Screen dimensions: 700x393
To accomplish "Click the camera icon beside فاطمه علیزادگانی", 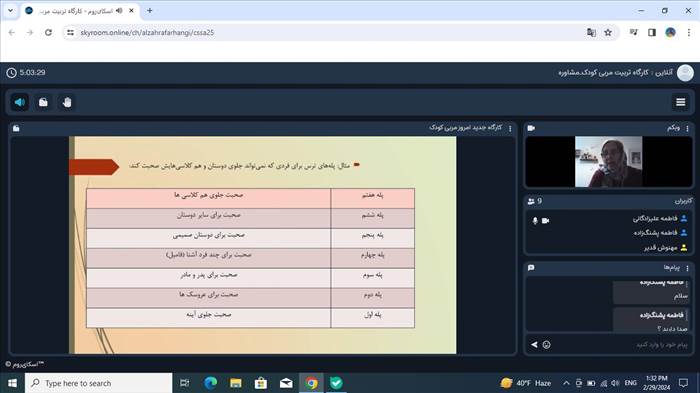I will 546,221.
